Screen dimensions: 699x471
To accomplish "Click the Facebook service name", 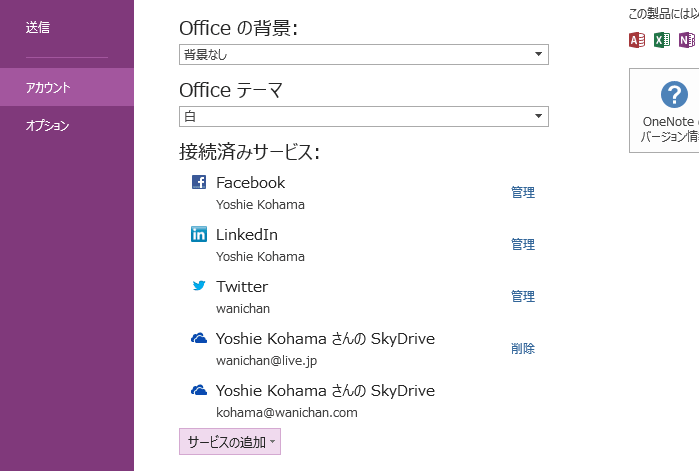I will [251, 183].
